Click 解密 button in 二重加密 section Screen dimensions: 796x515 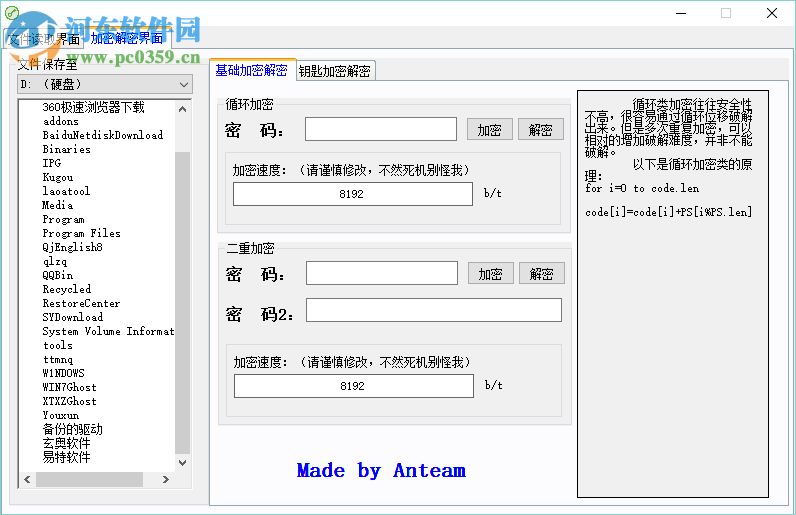tap(542, 274)
